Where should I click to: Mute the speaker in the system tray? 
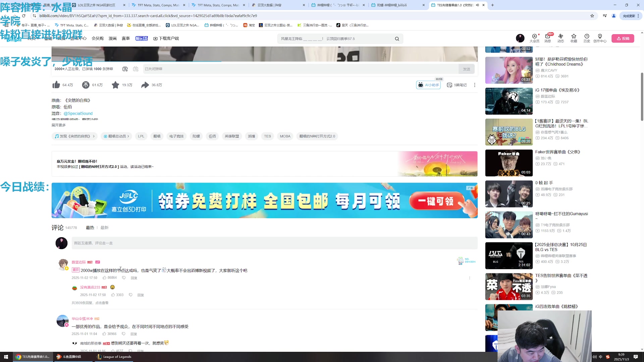594,357
